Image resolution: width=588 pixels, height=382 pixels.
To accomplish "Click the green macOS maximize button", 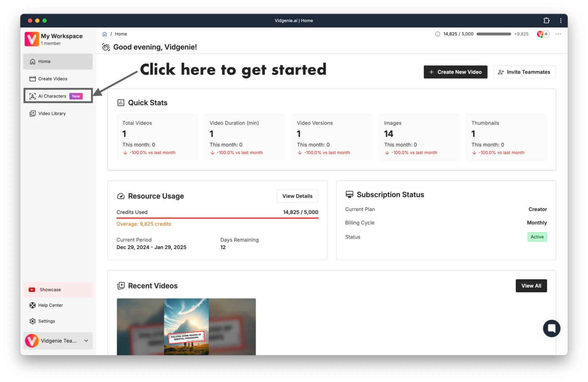I will coord(45,21).
